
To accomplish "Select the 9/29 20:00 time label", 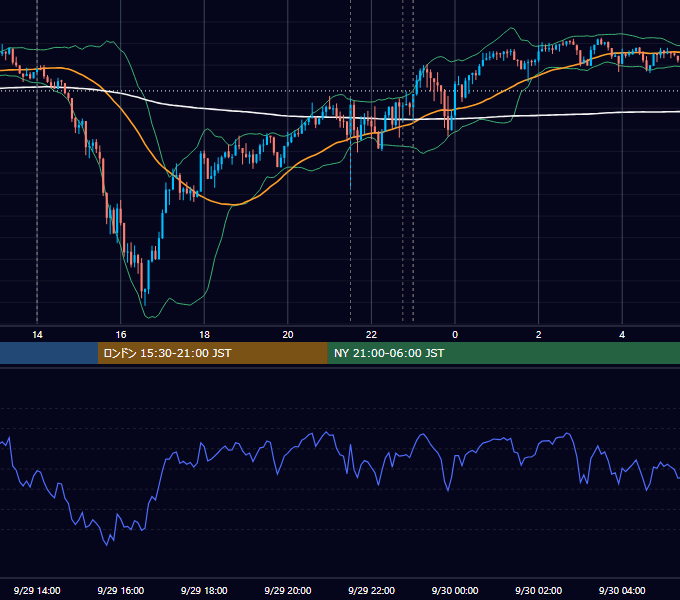I will (288, 590).
